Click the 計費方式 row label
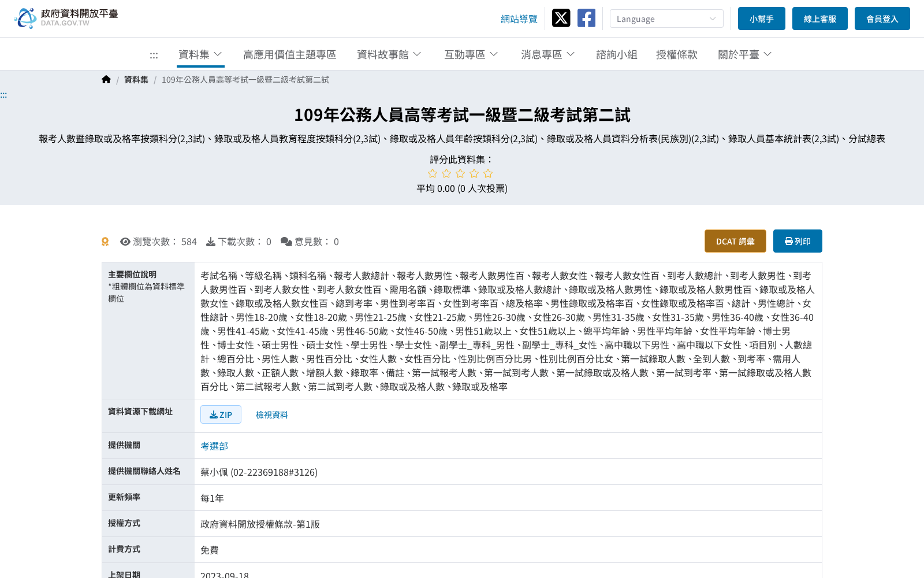 click(124, 549)
